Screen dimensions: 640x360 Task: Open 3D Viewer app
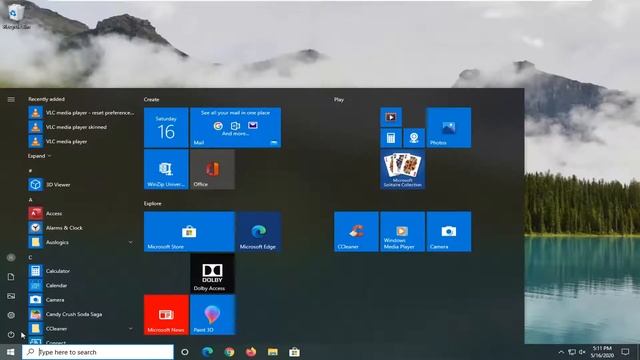[x=81, y=184]
